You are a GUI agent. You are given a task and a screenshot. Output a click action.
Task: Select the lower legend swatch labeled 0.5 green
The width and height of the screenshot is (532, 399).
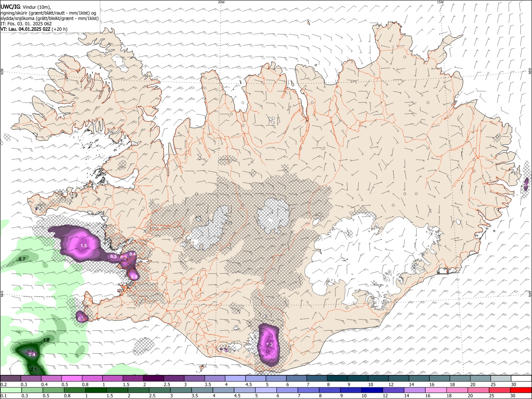click(x=53, y=390)
